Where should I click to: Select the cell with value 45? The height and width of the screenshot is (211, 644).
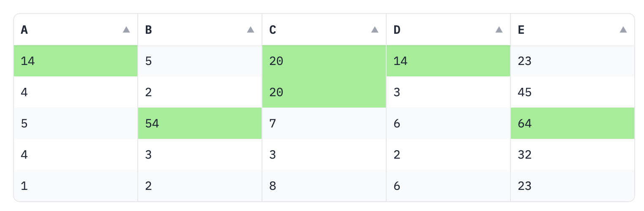[x=572, y=92]
